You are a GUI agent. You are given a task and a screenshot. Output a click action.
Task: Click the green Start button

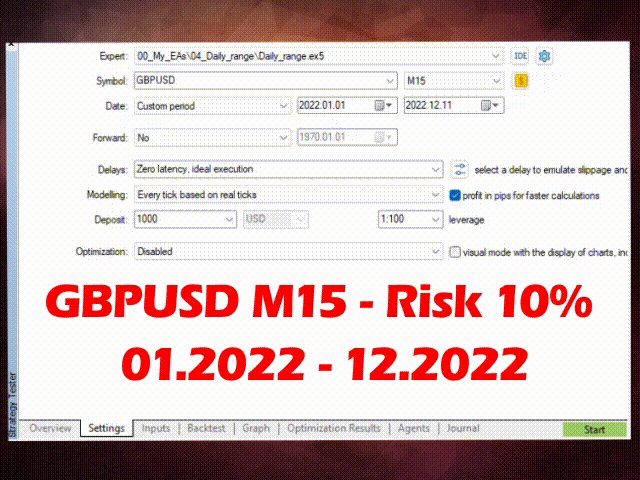click(x=594, y=429)
